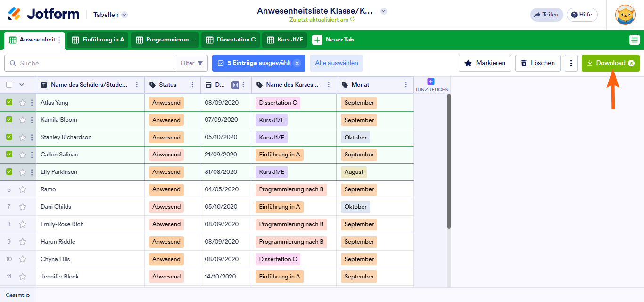
Task: Deselect the Lily Parkinson row checkbox
Action: [9, 172]
